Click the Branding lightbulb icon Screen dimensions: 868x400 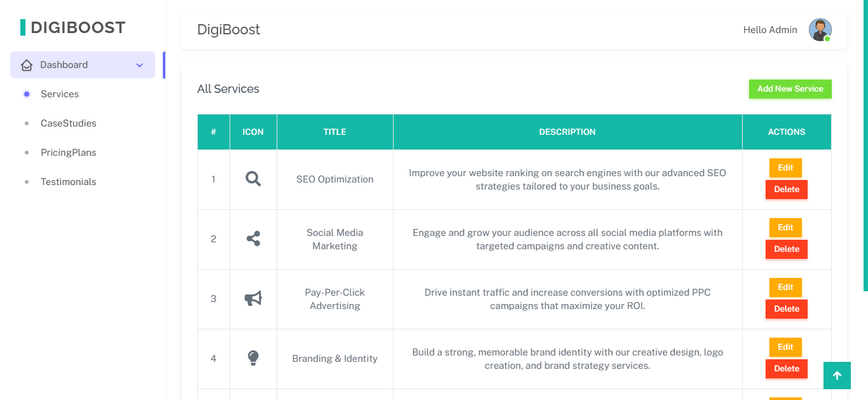[x=253, y=358]
